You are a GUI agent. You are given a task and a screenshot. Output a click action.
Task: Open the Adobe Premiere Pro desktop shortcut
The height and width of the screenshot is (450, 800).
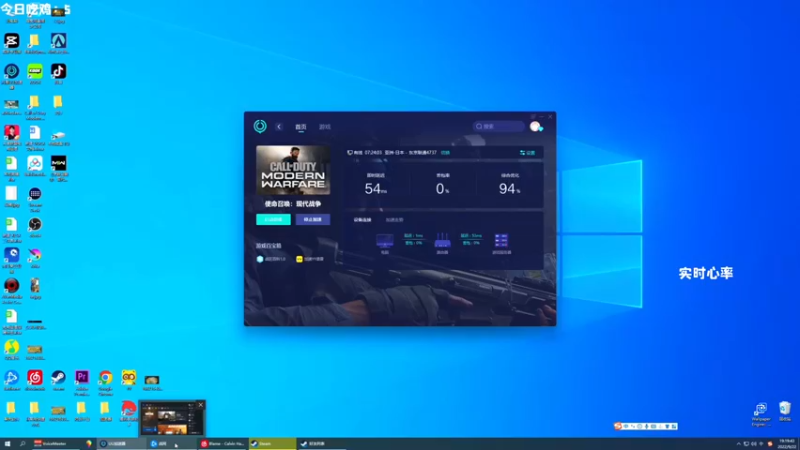(82, 378)
